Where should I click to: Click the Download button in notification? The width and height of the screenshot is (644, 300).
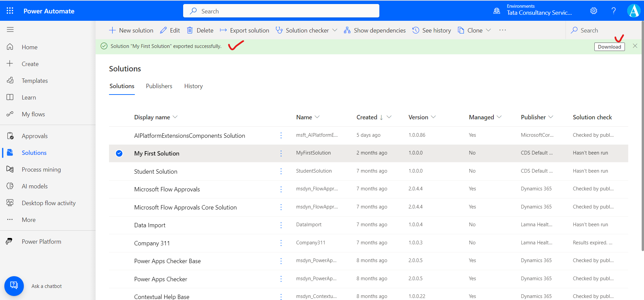[609, 47]
